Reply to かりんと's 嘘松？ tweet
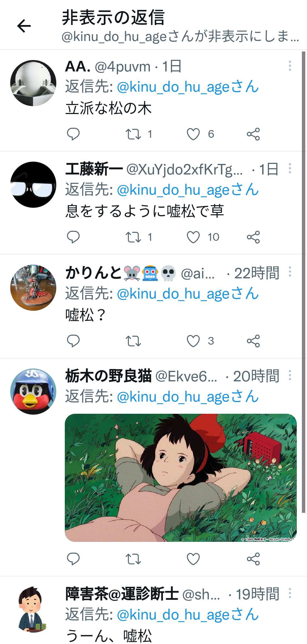Image resolution: width=307 pixels, height=644 pixels. (x=73, y=341)
